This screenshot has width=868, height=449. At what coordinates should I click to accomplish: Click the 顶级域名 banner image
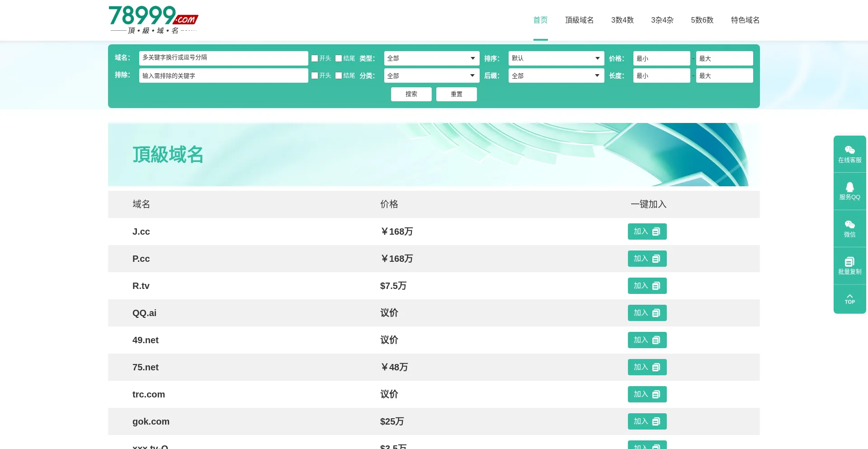pyautogui.click(x=434, y=155)
